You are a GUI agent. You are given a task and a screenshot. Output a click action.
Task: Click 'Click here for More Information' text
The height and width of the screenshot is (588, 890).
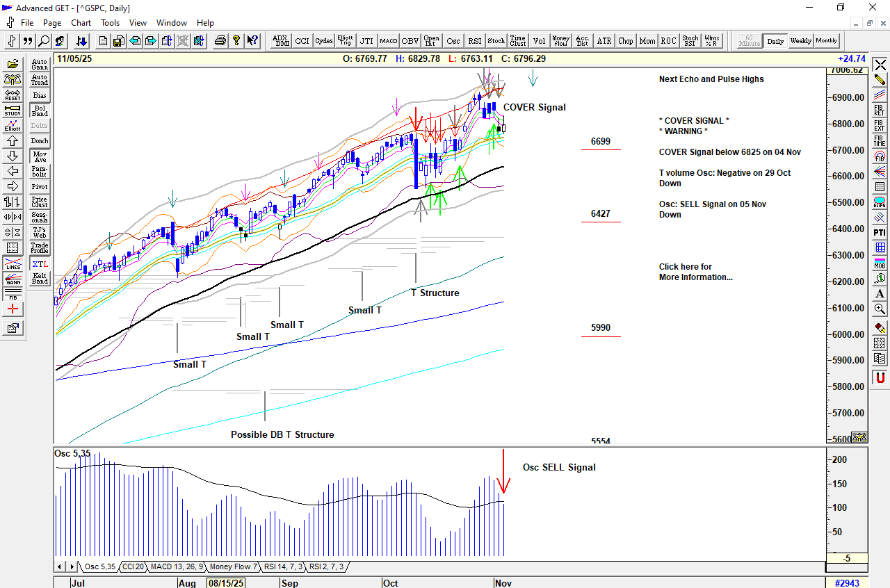[x=695, y=272]
